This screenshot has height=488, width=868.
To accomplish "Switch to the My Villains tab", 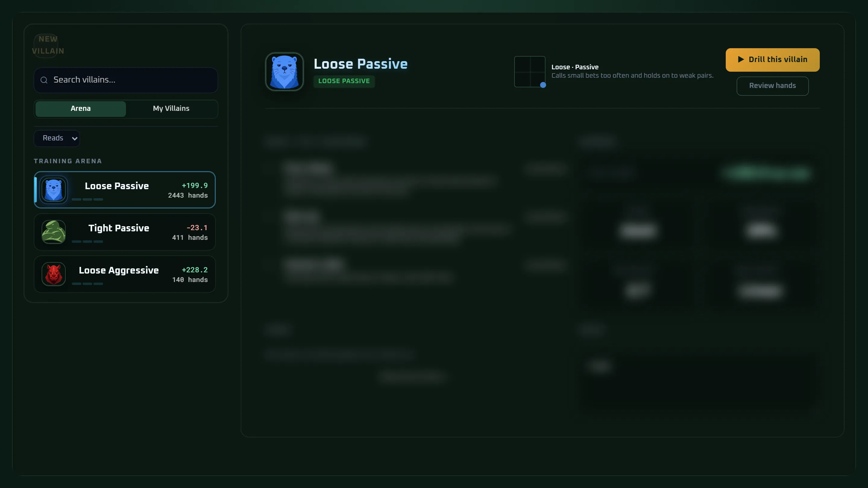I will pyautogui.click(x=171, y=109).
